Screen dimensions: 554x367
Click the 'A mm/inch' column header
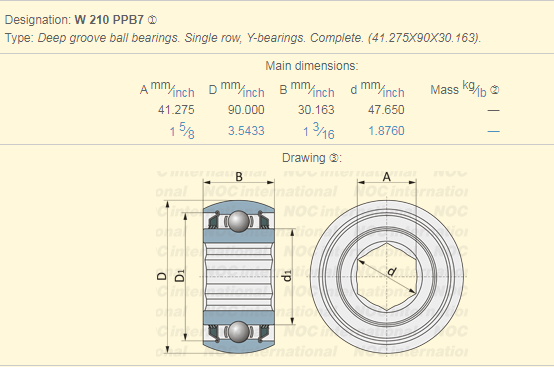point(167,90)
